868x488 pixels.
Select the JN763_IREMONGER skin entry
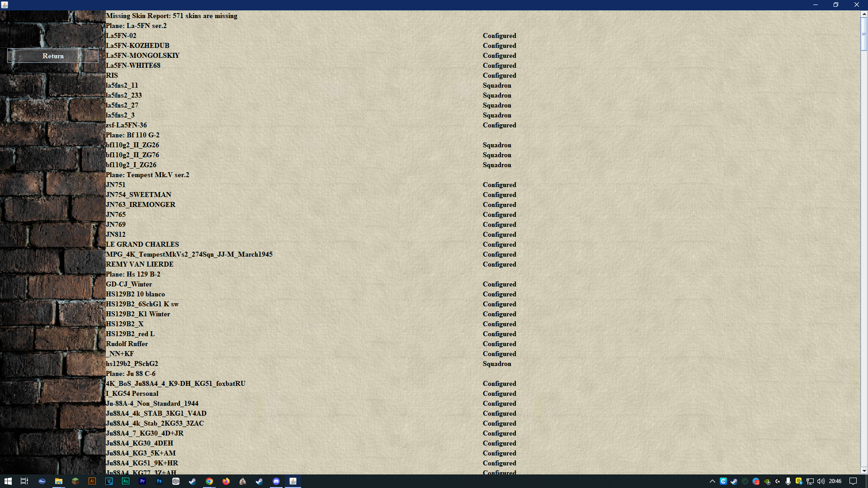coord(141,205)
